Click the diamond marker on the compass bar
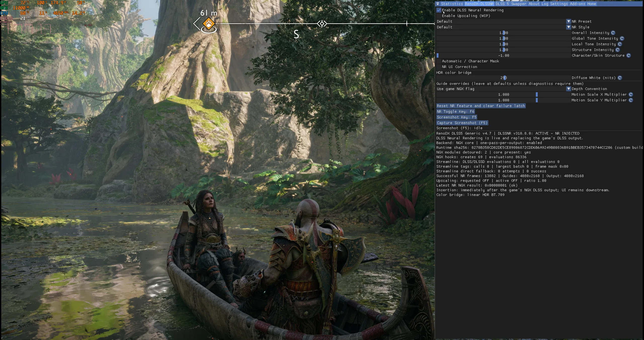 click(322, 24)
